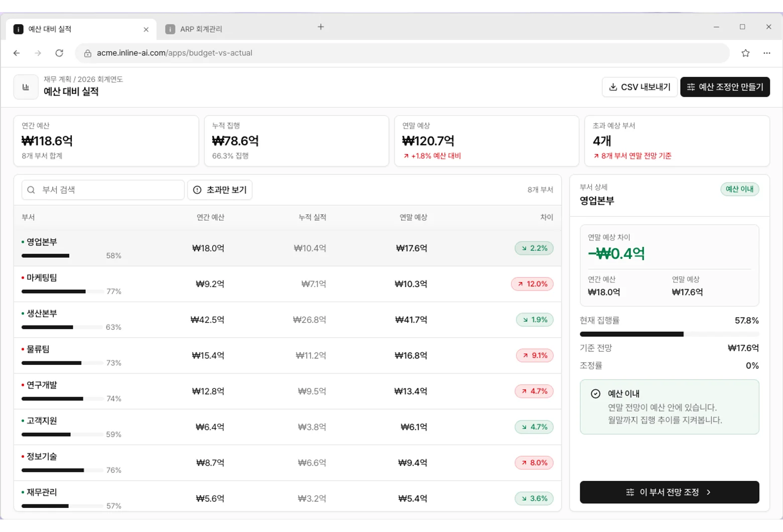Image resolution: width=783 pixels, height=532 pixels.
Task: Select the 마케팅팀 row
Action: click(288, 284)
